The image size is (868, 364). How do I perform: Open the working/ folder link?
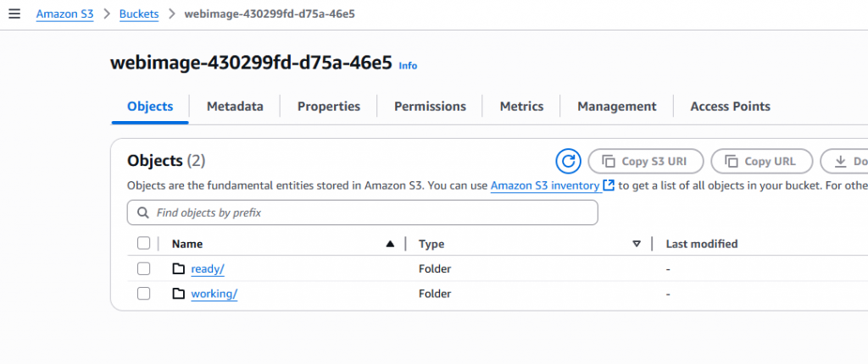tap(214, 294)
